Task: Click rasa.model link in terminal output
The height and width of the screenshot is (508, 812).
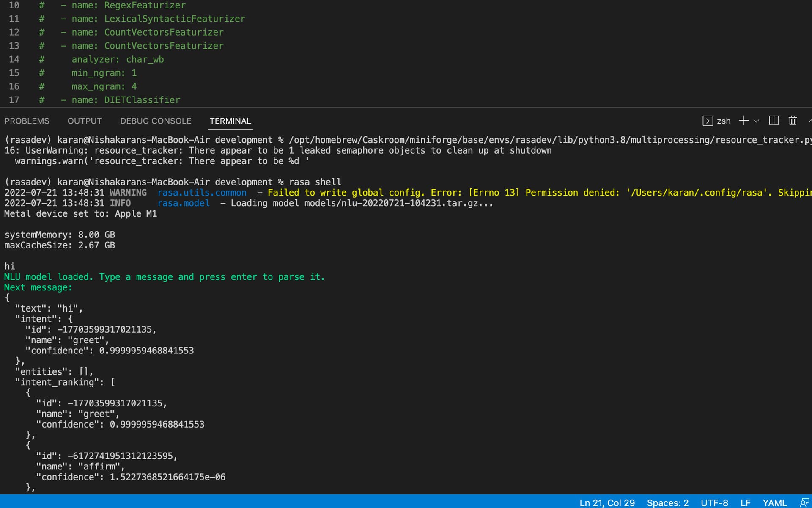Action: pos(184,203)
